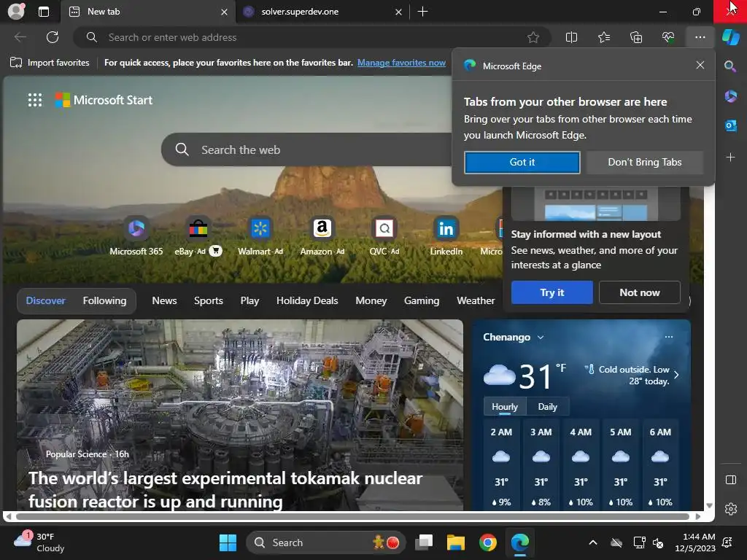
Task: Click Don't Bring Tabs button
Action: point(645,163)
